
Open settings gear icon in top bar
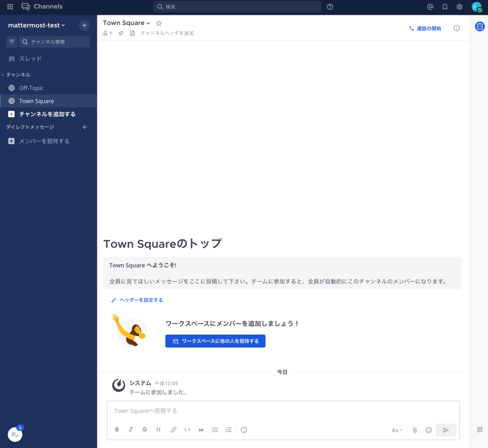tap(459, 7)
